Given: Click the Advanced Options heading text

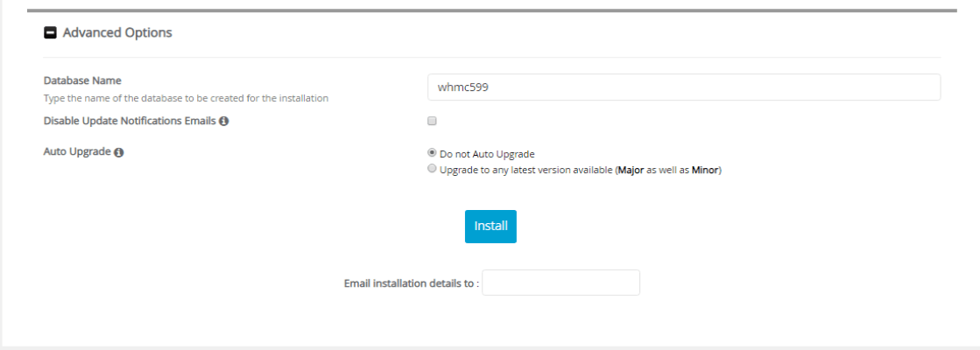Looking at the screenshot, I should [117, 32].
